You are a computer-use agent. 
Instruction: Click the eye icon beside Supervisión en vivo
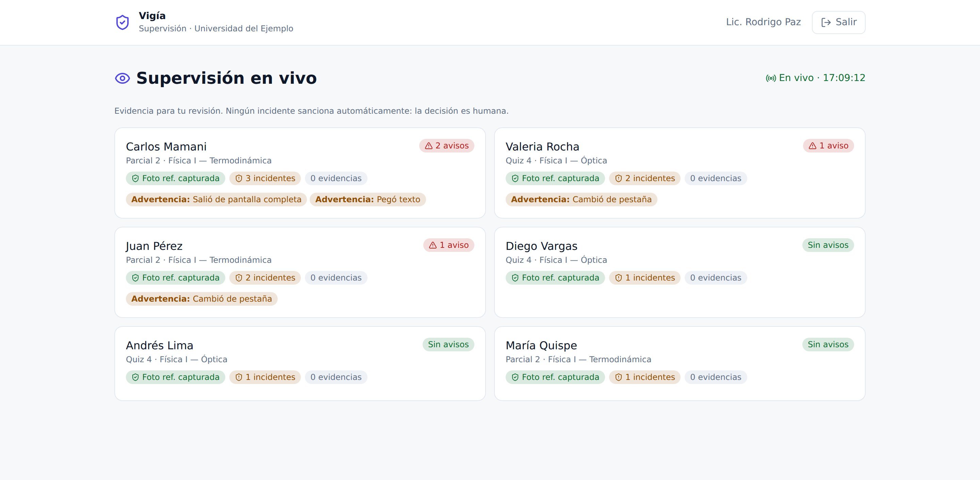coord(122,78)
